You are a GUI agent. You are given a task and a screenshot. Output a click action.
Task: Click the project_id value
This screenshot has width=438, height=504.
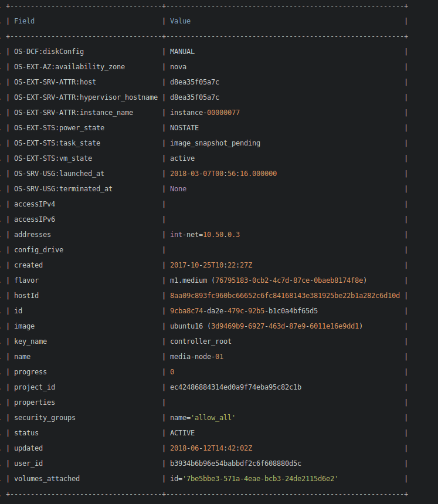(236, 387)
